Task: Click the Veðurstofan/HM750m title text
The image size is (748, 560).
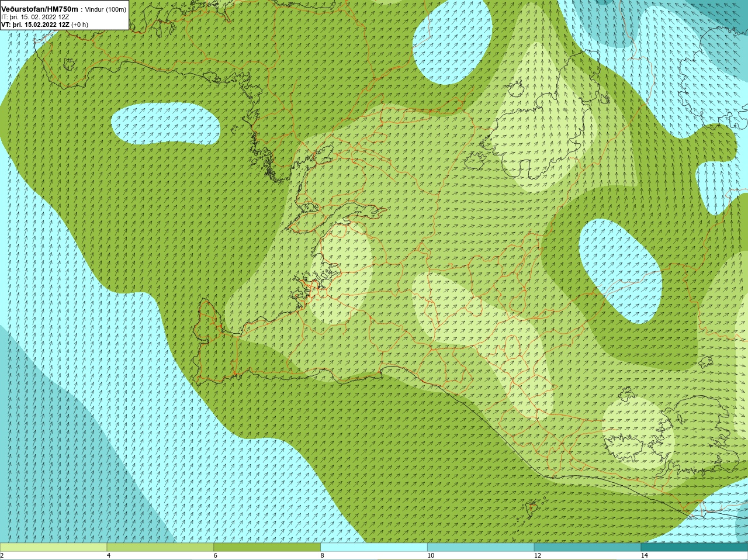Action: point(40,9)
